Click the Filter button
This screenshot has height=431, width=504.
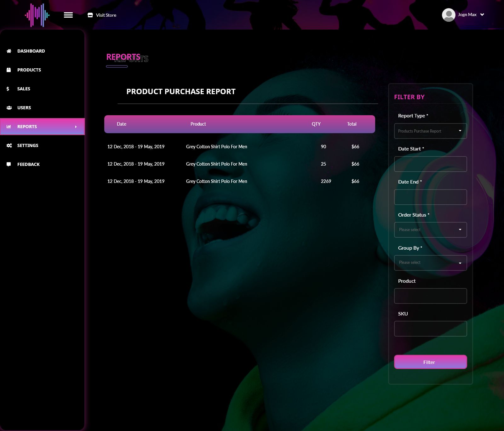430,362
